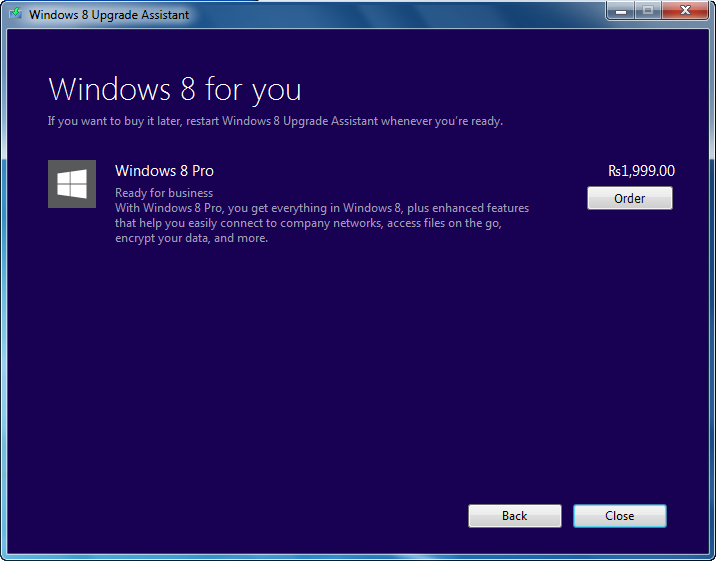
Task: Click the Rs1,999.00 price text
Action: (641, 171)
